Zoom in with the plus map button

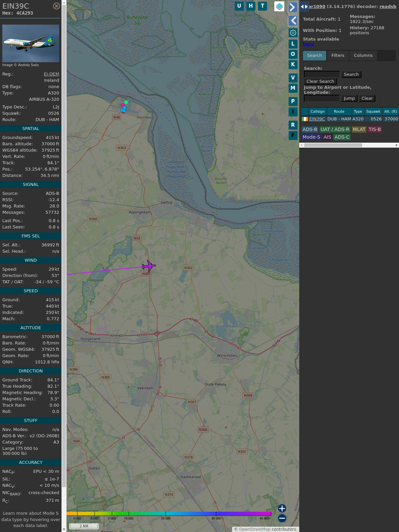[282, 508]
